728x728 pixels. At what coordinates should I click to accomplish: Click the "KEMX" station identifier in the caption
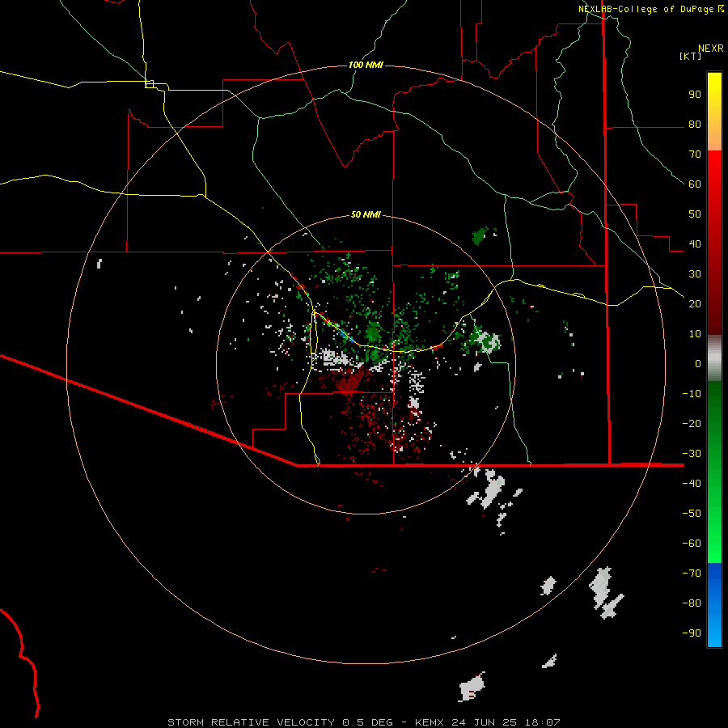[x=430, y=722]
